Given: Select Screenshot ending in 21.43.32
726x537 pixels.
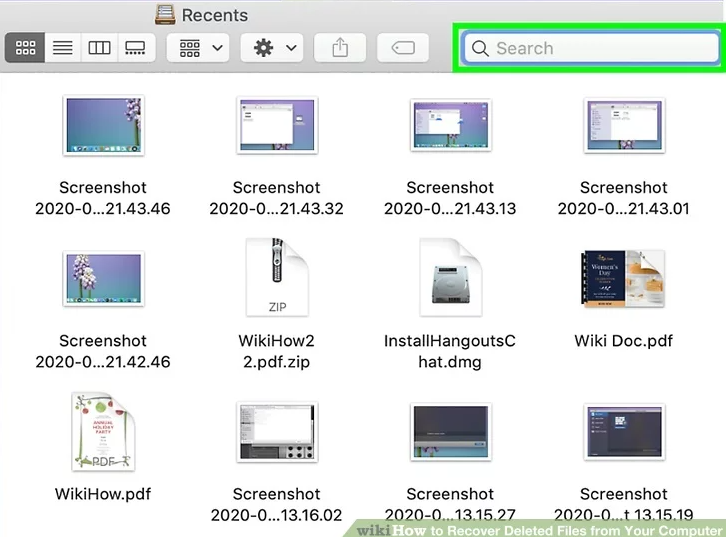Looking at the screenshot, I should tap(277, 125).
